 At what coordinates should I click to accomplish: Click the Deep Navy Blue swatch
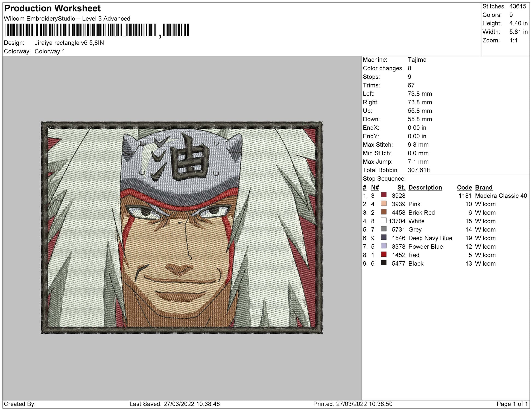pyautogui.click(x=384, y=237)
